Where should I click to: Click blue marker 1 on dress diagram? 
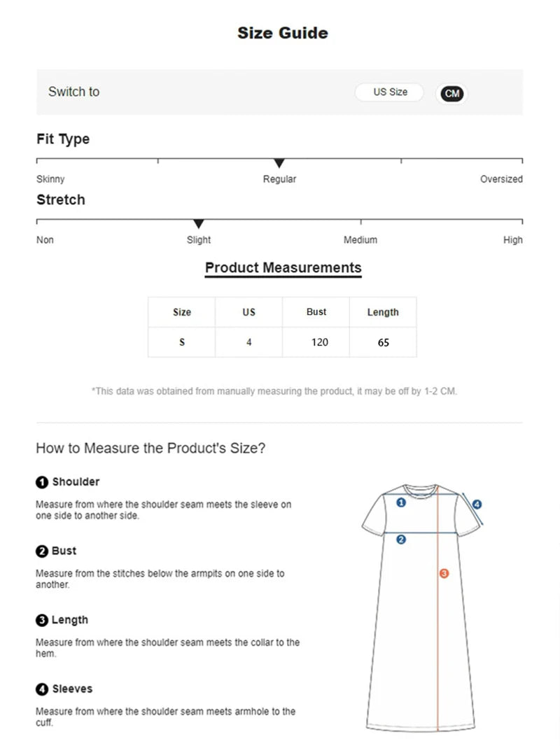[401, 502]
